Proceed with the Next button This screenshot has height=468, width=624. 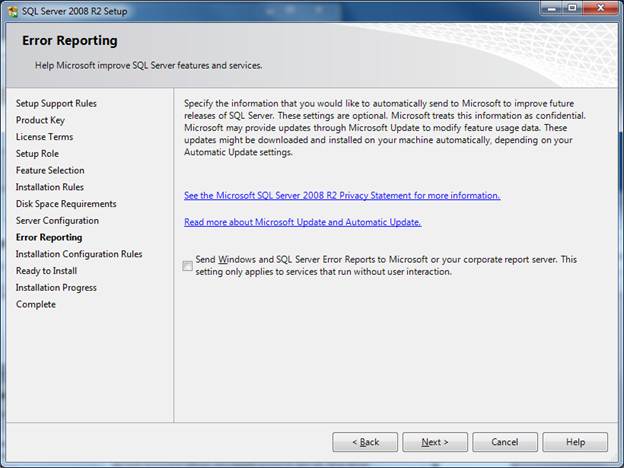[x=435, y=442]
